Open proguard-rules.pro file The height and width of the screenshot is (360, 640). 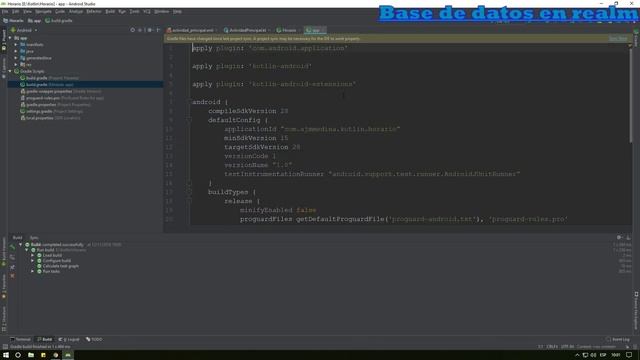tap(62, 98)
